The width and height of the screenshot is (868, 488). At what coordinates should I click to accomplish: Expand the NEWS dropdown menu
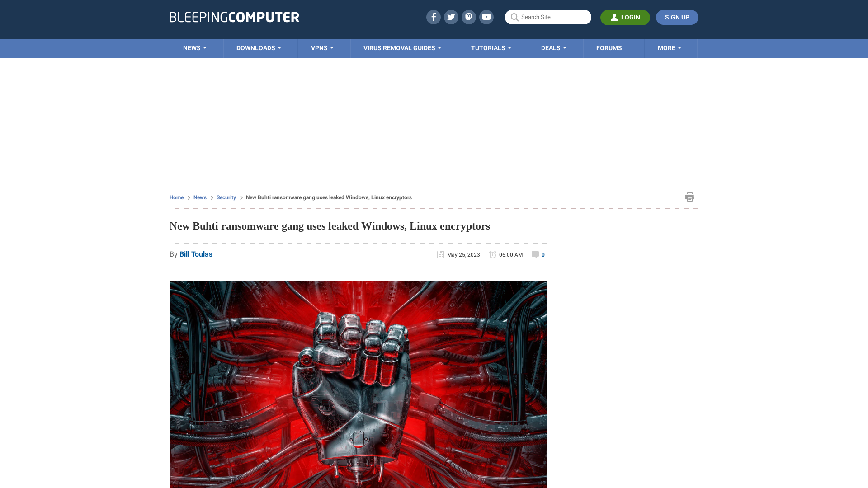[x=194, y=47]
